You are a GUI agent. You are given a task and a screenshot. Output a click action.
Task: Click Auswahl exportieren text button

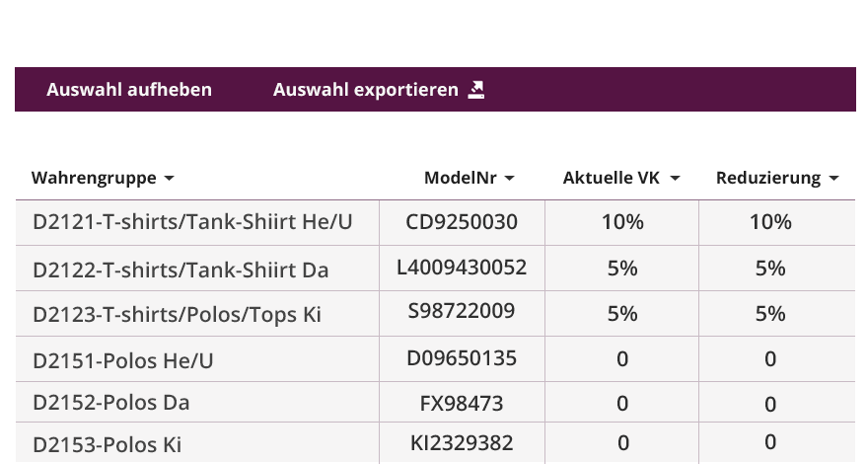(365, 90)
